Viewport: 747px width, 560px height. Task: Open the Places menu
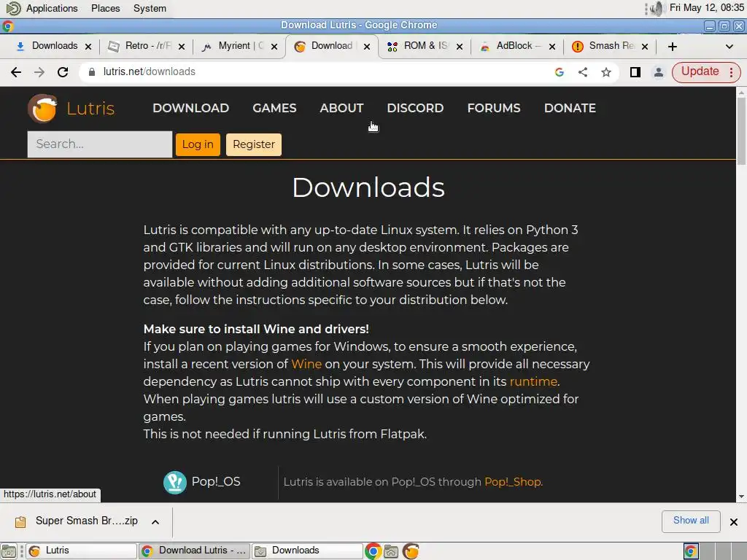[105, 9]
